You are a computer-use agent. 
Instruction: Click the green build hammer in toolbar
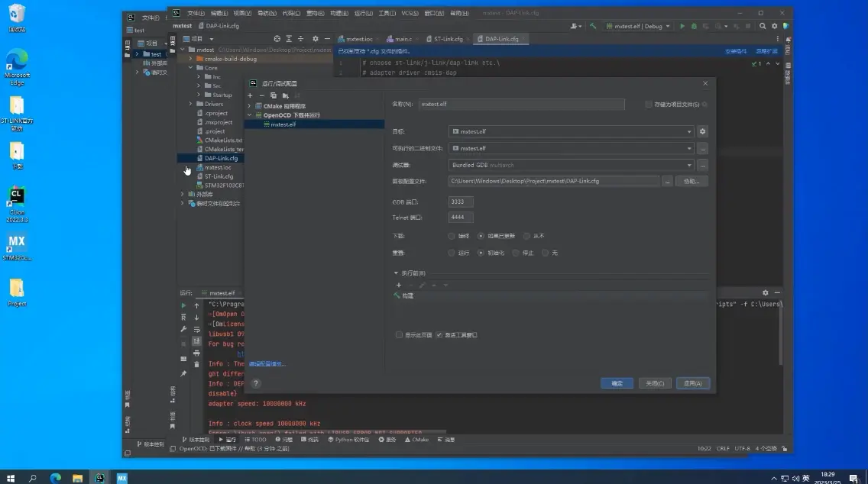click(x=593, y=26)
